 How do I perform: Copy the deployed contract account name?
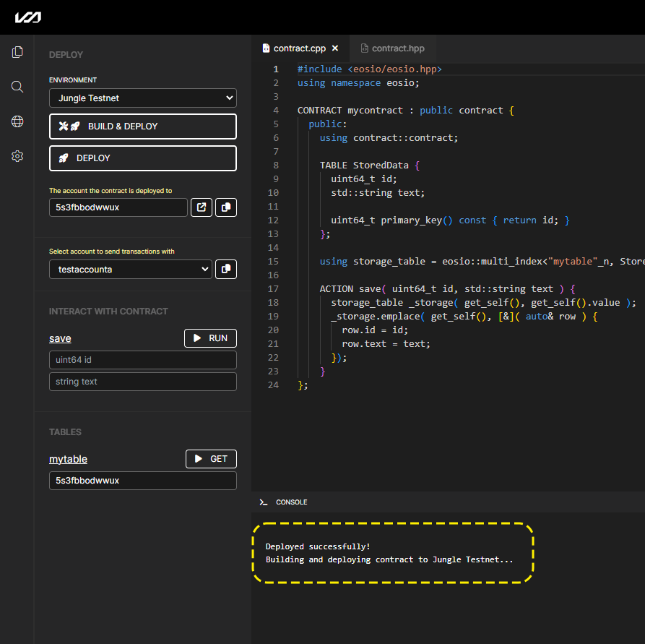click(x=226, y=207)
